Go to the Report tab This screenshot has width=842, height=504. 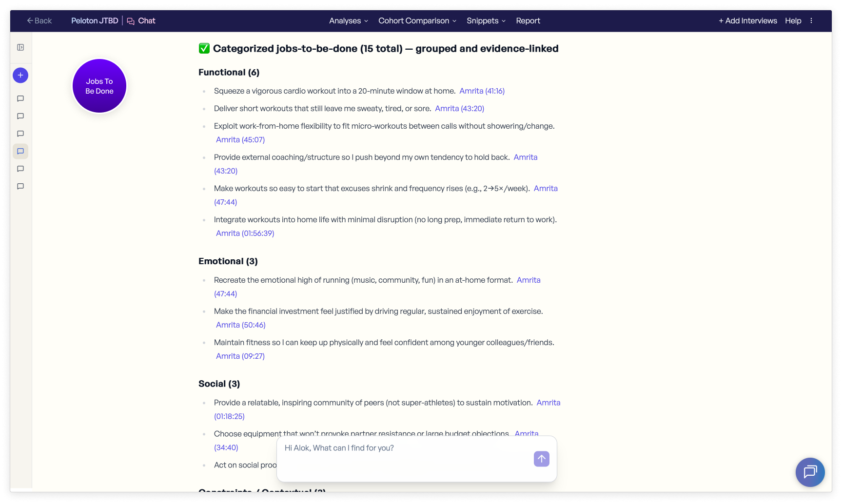528,20
